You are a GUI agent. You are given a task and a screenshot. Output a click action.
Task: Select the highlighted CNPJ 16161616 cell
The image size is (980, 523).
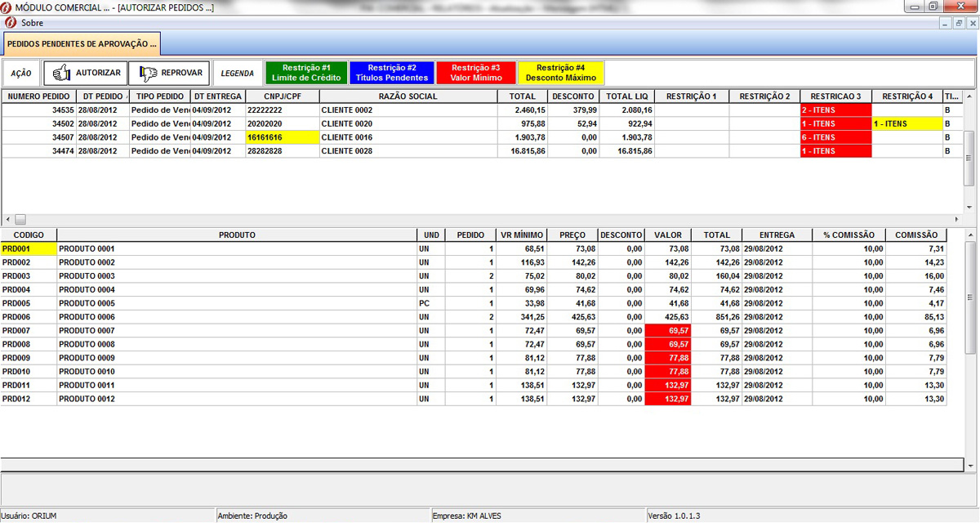click(282, 137)
